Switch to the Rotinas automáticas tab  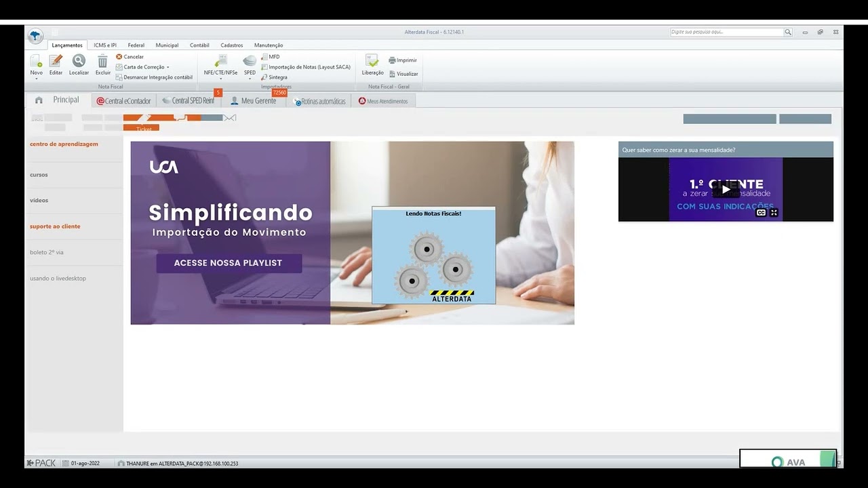[319, 101]
